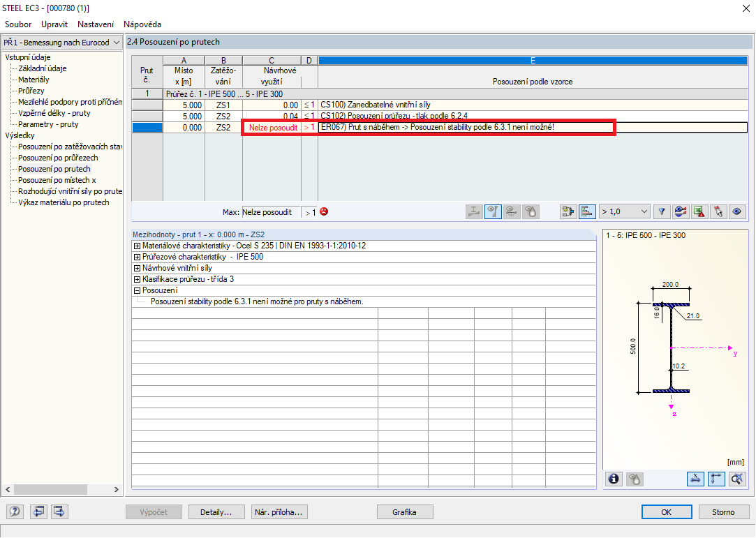This screenshot has height=538, width=756.
Task: Open the '> 1,0' filter dropdown
Action: [x=624, y=211]
